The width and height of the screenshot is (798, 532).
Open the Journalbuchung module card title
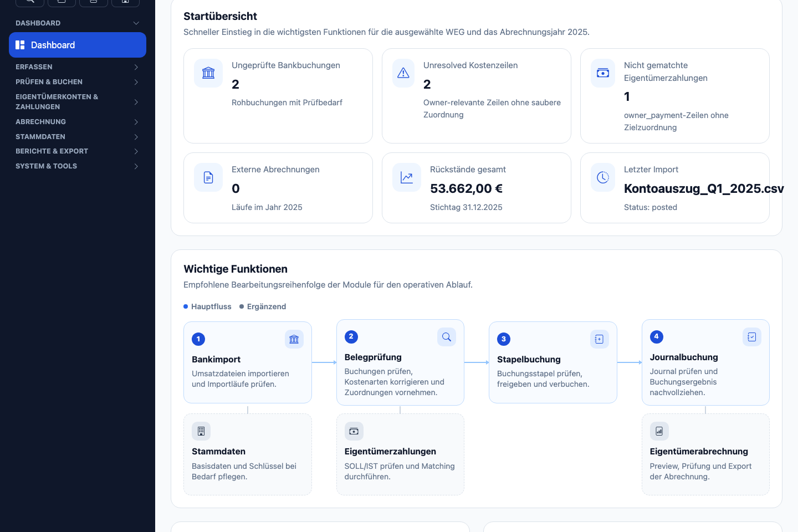[x=684, y=357]
